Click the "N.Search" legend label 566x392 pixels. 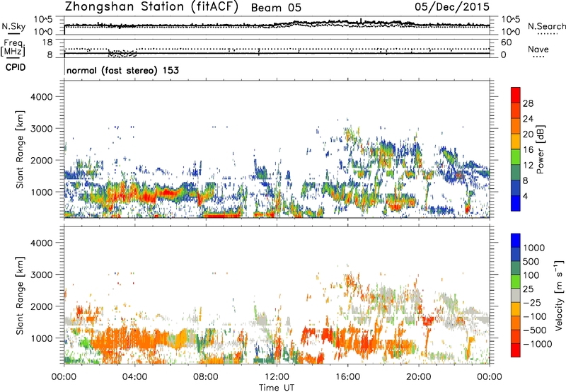(546, 26)
